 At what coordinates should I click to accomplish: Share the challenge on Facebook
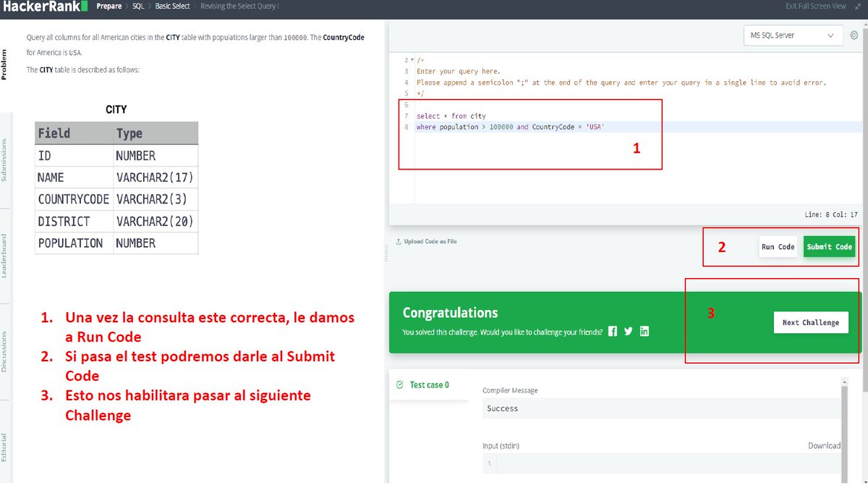(x=613, y=332)
